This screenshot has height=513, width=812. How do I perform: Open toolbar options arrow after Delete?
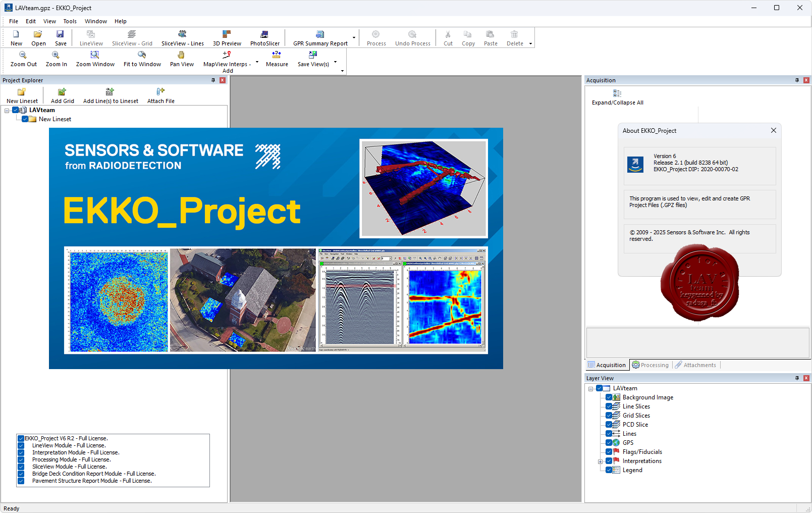[530, 44]
